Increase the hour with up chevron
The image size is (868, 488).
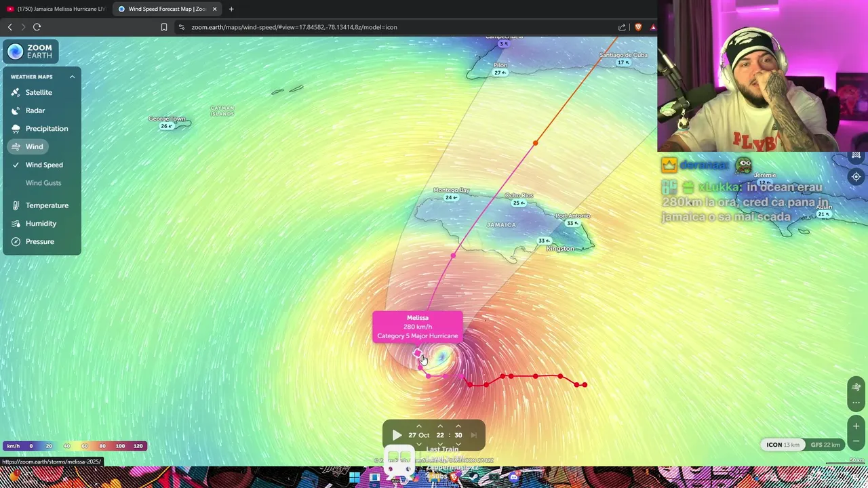click(440, 426)
